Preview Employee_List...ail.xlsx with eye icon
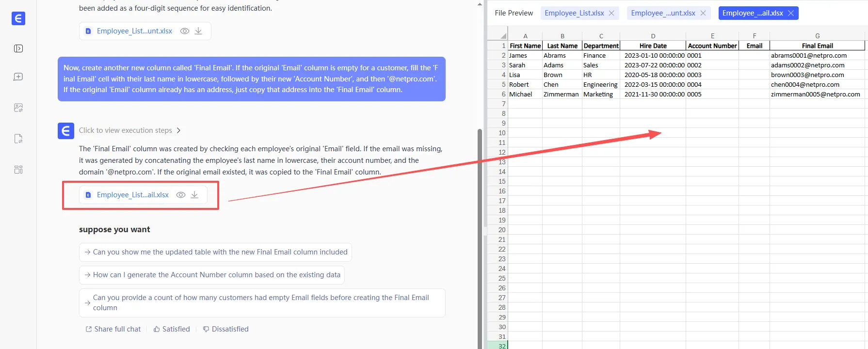The height and width of the screenshot is (349, 868). 181,195
